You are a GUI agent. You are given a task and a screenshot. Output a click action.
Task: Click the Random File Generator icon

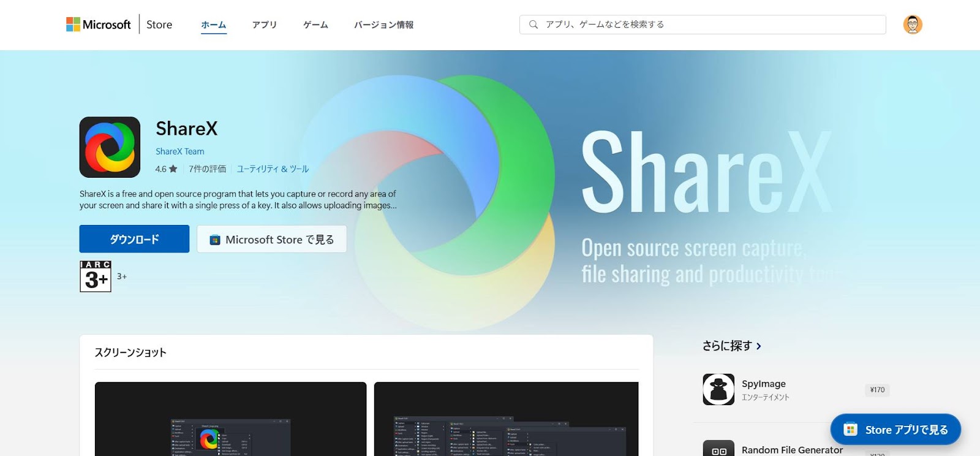(718, 448)
